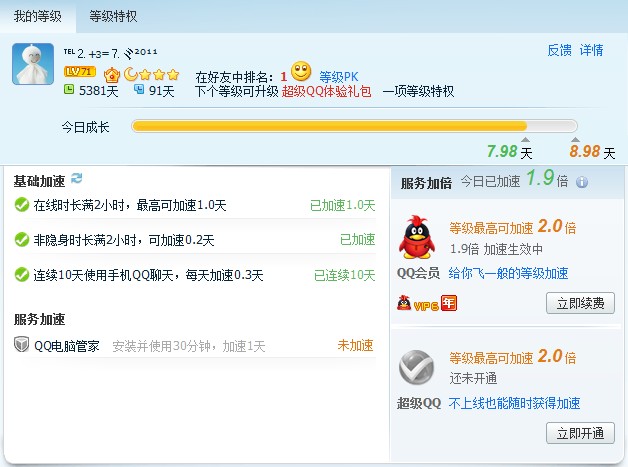Screen dimensions: 628x467
Task: Click the green check for 非隐身时长满2小时
Action: pyautogui.click(x=22, y=240)
